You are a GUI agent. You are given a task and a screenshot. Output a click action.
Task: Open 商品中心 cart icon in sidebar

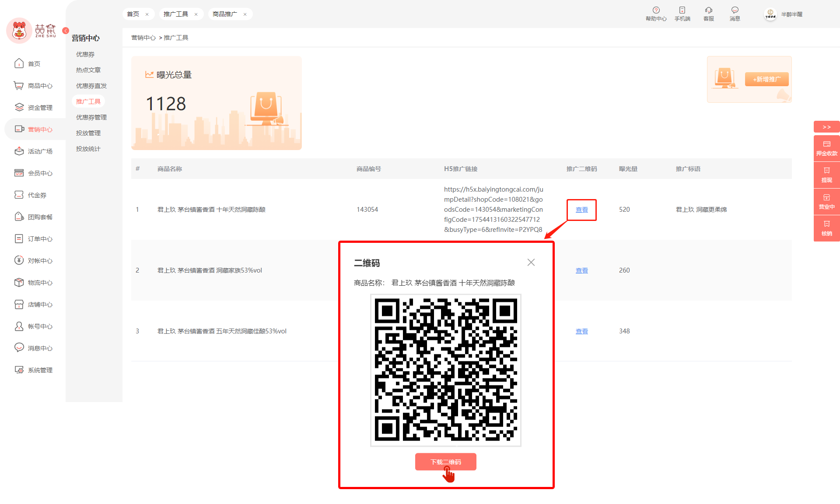coord(19,85)
